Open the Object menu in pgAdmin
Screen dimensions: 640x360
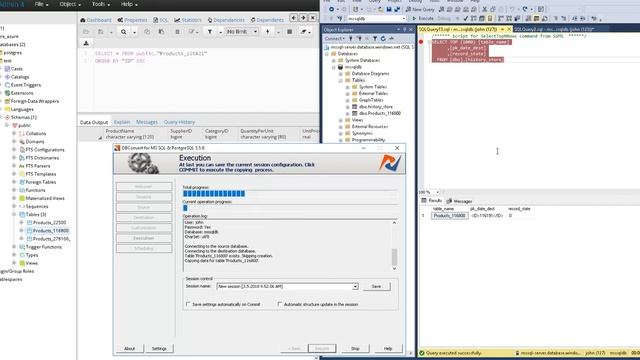click(70, 4)
